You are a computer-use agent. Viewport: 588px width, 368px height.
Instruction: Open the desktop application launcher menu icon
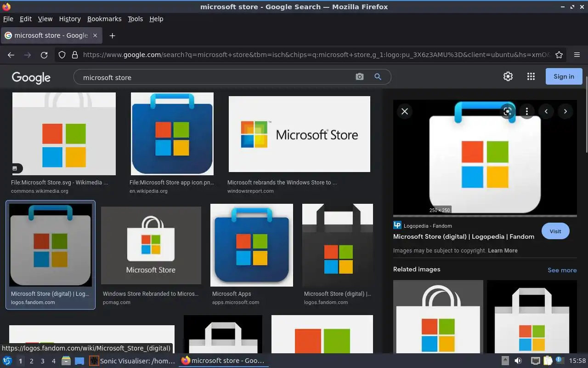7,361
